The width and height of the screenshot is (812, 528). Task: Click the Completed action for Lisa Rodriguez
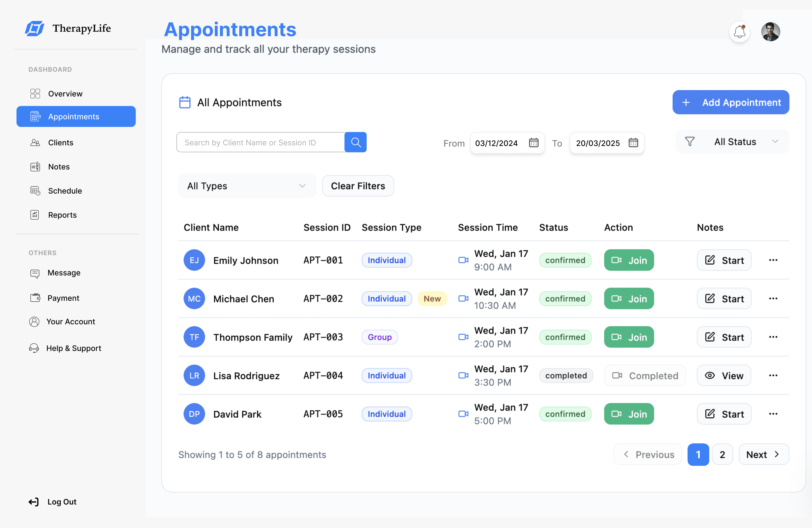[x=645, y=375]
